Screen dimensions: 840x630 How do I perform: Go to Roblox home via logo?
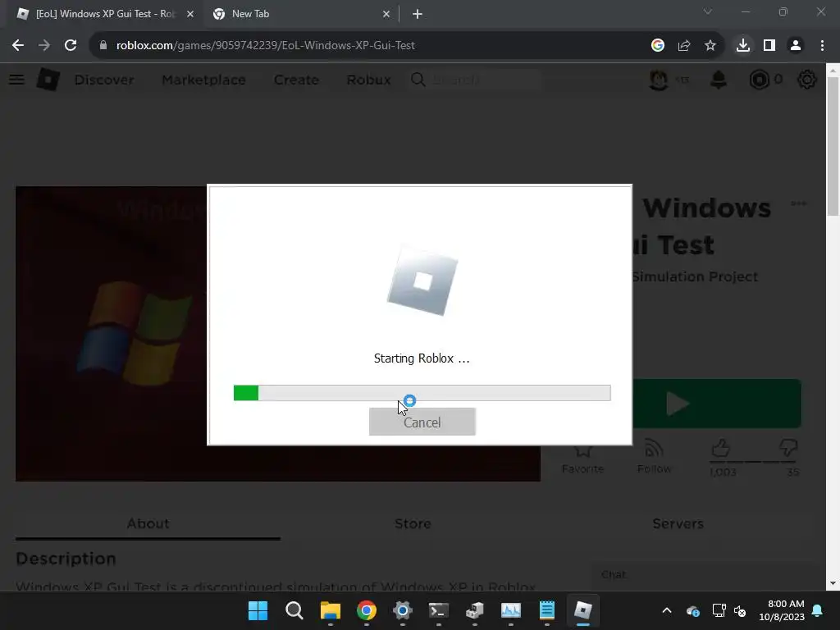(48, 80)
